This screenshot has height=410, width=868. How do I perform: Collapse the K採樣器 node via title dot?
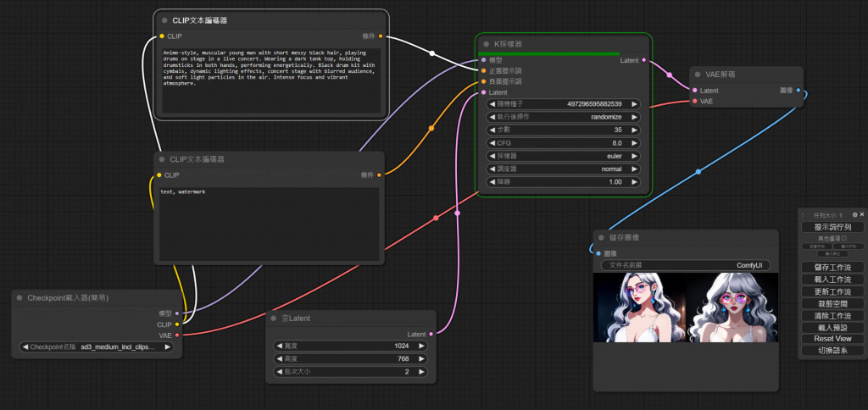pyautogui.click(x=487, y=44)
